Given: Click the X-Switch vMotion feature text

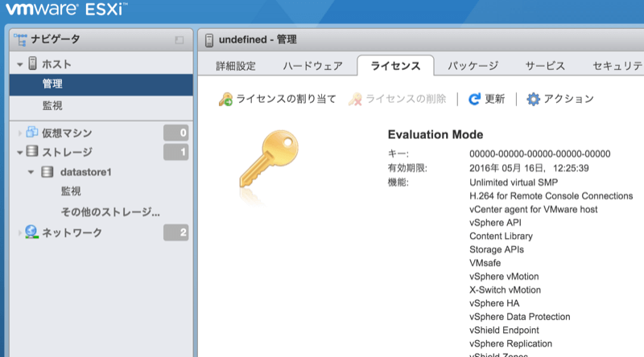Looking at the screenshot, I should click(505, 289).
